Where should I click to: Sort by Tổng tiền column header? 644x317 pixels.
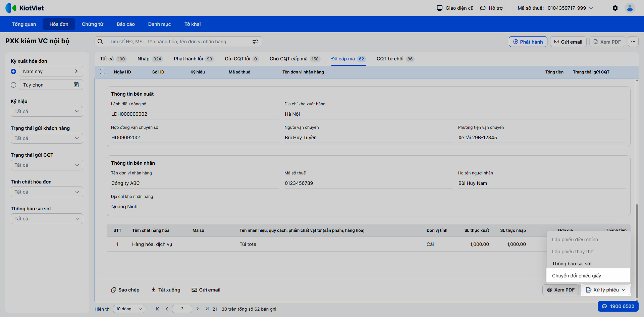point(554,72)
